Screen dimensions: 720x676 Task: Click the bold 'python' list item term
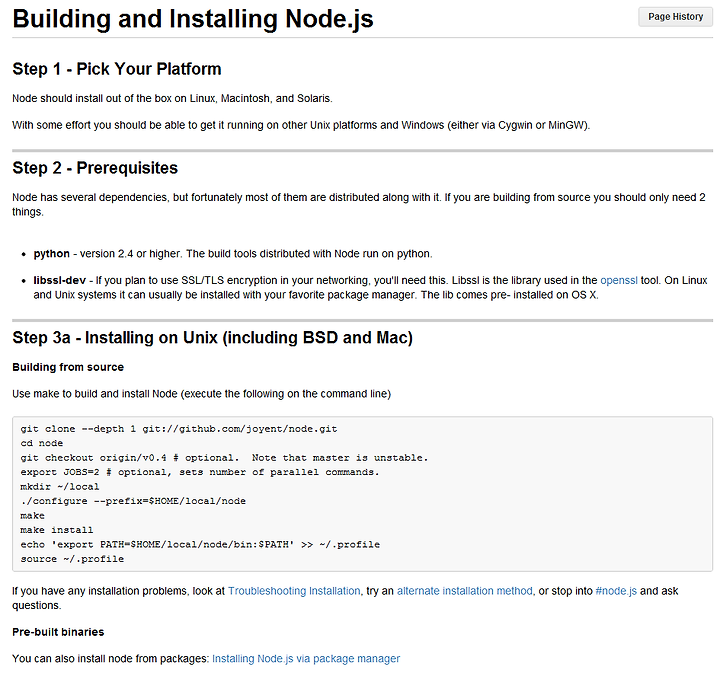[51, 254]
